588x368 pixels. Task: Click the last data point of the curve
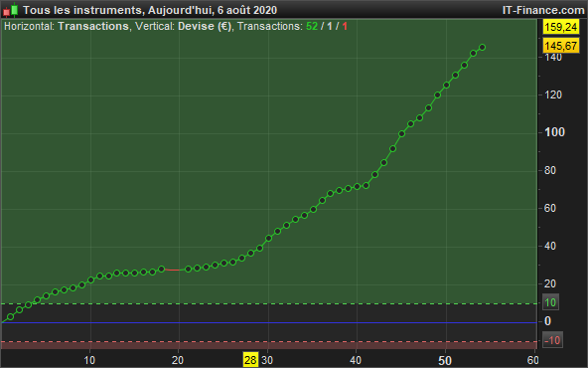coord(483,48)
